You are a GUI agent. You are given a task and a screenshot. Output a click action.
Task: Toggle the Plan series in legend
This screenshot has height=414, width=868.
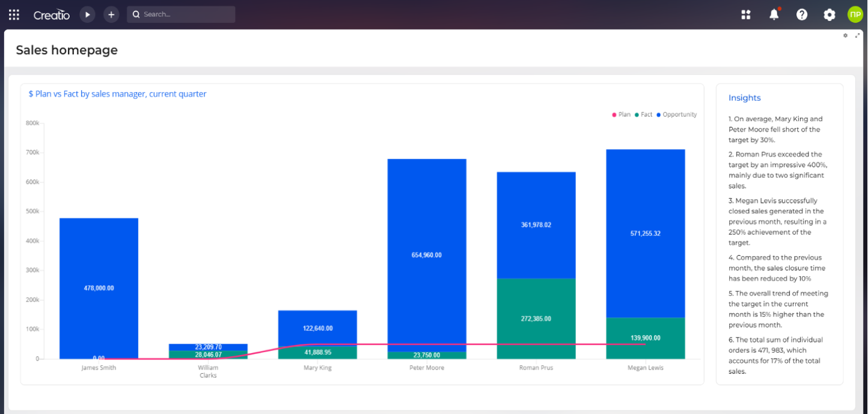(x=622, y=114)
